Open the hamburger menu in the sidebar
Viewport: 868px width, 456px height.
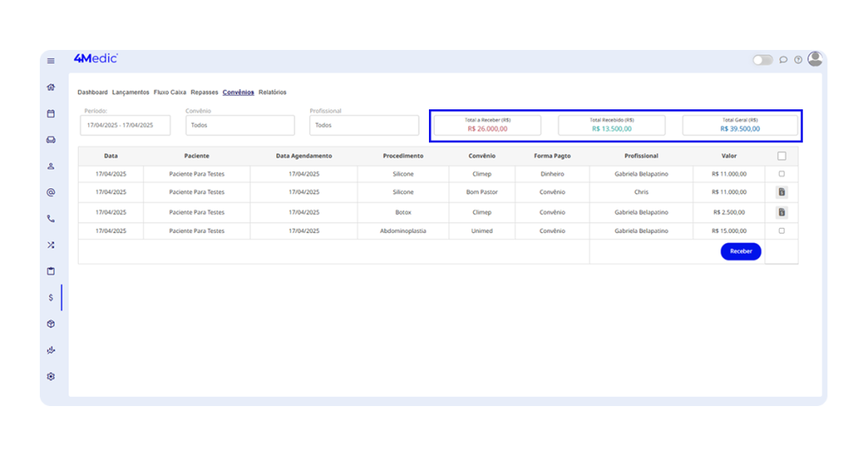point(51,61)
